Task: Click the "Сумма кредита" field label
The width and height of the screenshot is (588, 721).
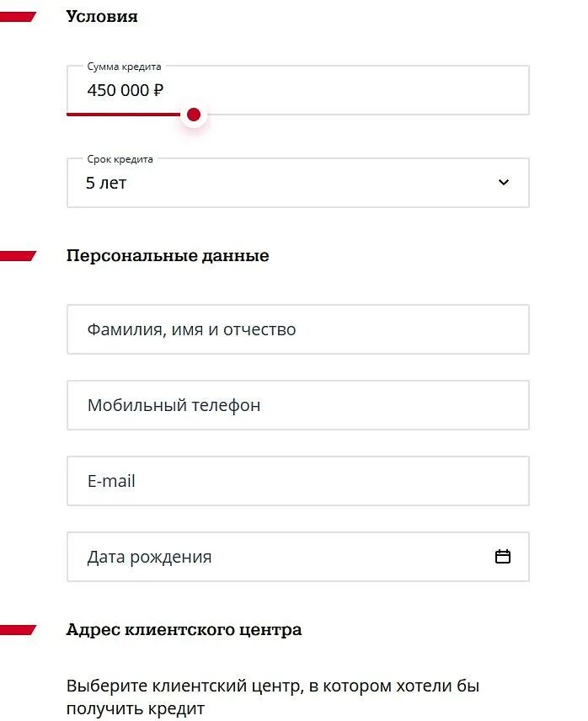Action: pyautogui.click(x=124, y=67)
